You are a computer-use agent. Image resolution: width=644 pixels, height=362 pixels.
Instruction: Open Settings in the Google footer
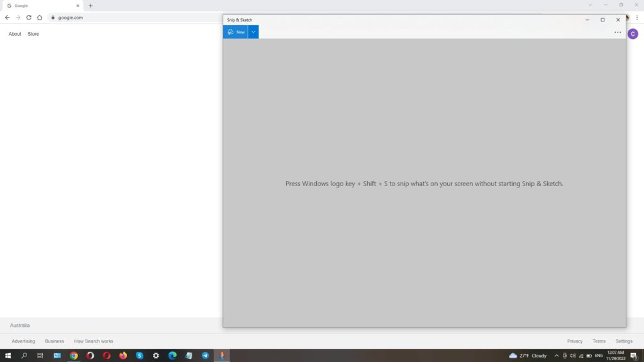[x=624, y=341]
